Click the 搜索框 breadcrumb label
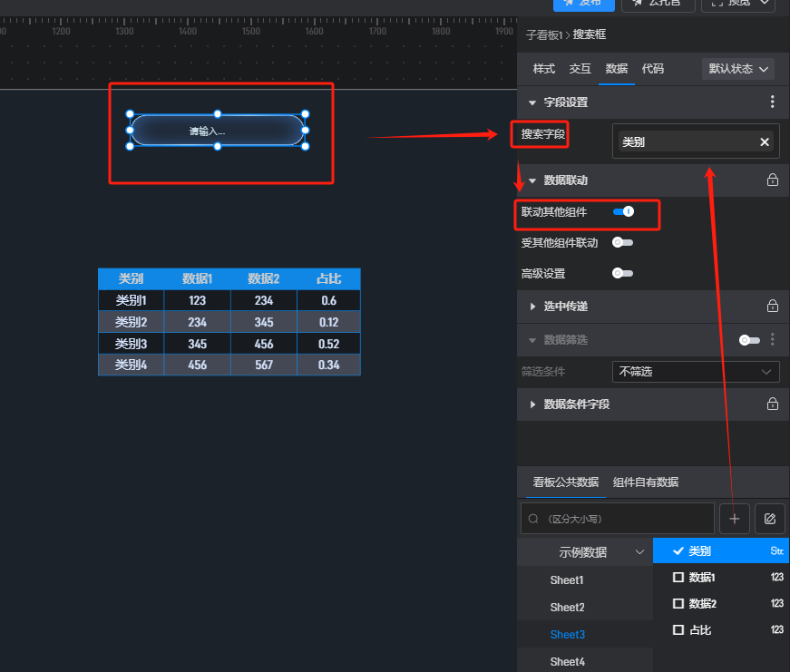Screen dimensions: 790x672 [x=589, y=34]
